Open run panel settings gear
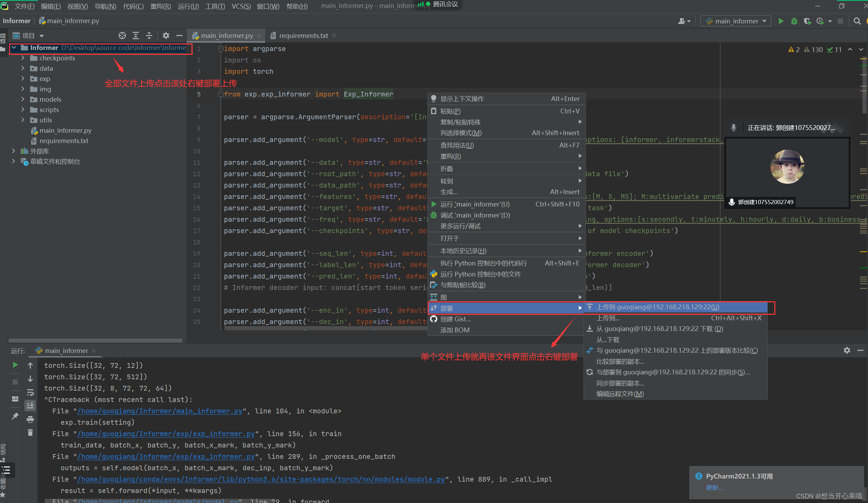This screenshot has width=868, height=503. pyautogui.click(x=847, y=350)
